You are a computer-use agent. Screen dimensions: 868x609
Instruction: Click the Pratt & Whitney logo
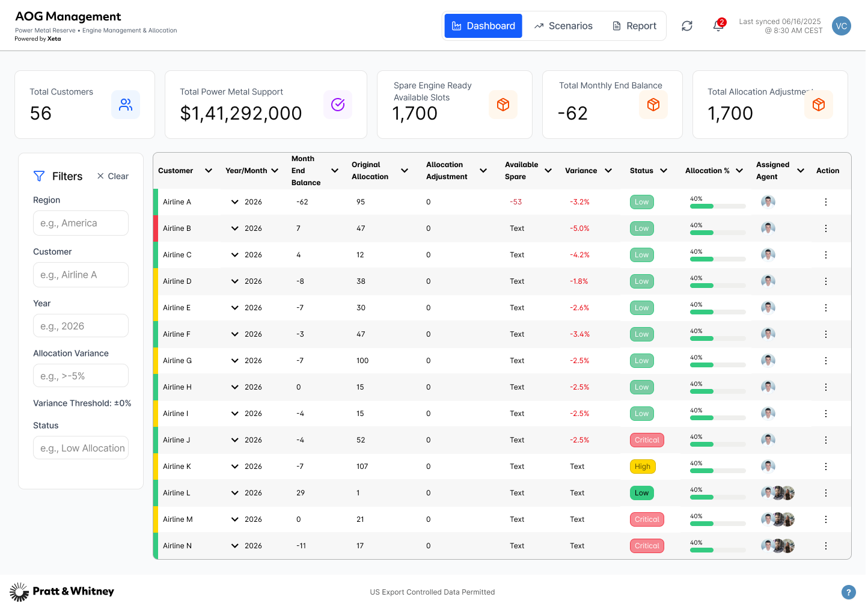click(62, 592)
